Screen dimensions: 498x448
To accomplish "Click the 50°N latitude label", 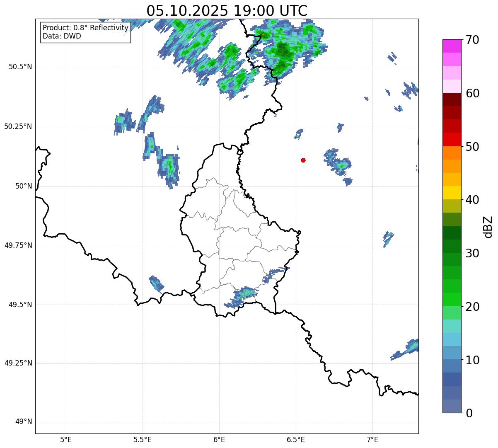I will point(24,186).
